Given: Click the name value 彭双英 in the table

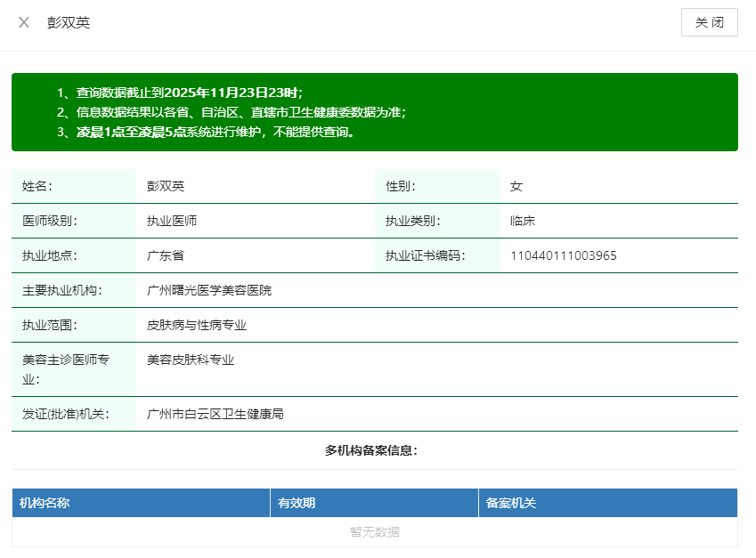Looking at the screenshot, I should [166, 186].
